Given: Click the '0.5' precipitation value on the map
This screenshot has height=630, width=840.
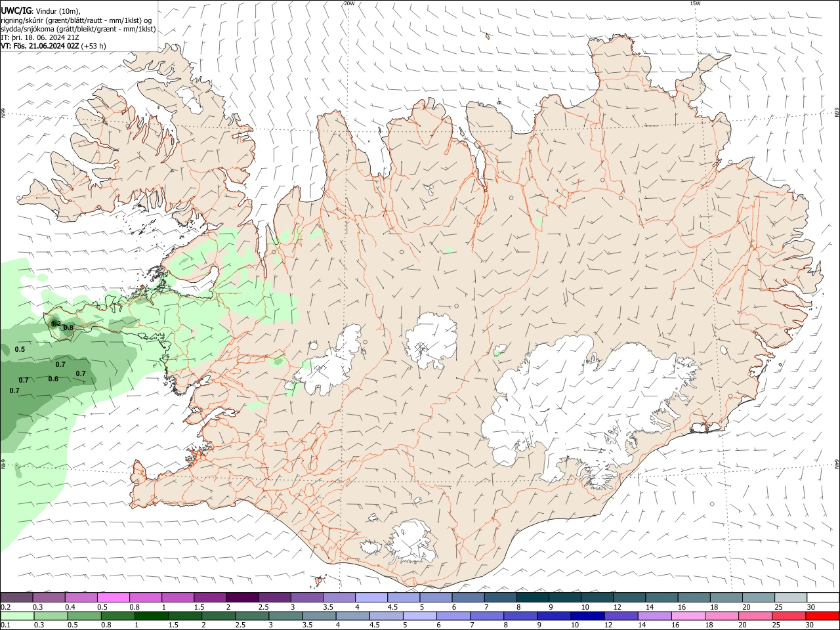Looking at the screenshot, I should click(x=20, y=349).
